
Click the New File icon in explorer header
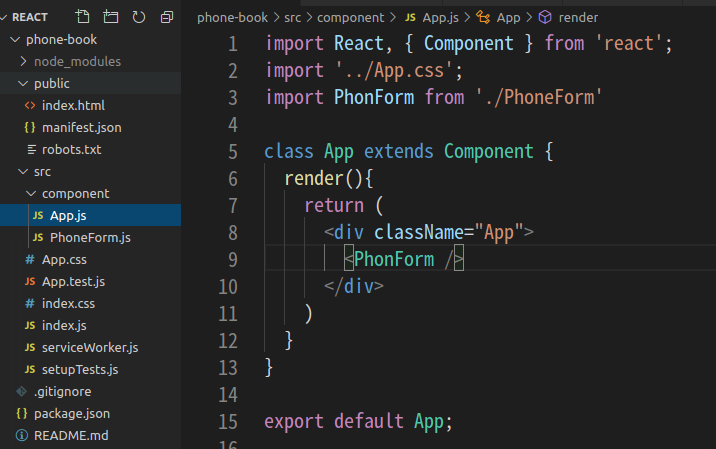pyautogui.click(x=83, y=17)
